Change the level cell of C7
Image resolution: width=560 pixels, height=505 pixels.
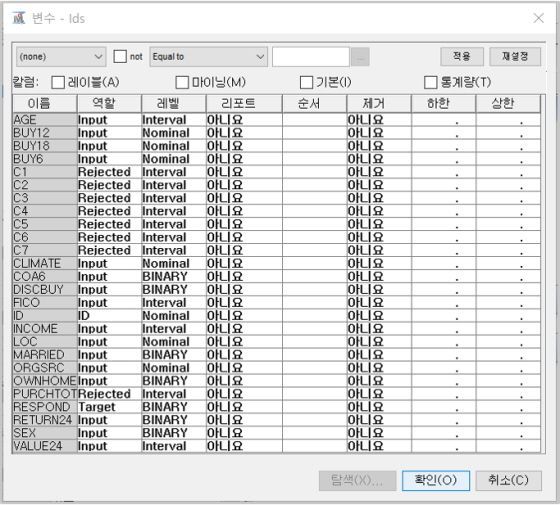click(x=174, y=250)
